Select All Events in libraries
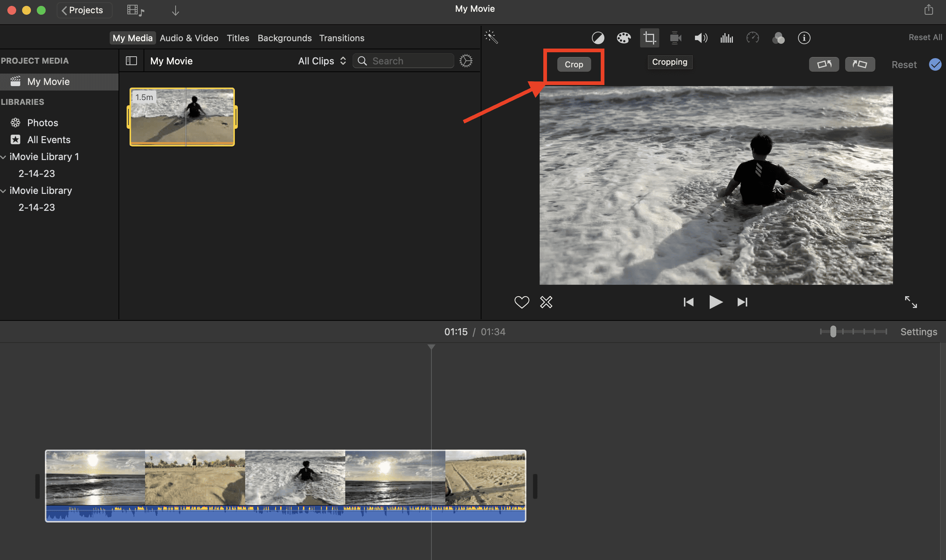 pos(49,139)
